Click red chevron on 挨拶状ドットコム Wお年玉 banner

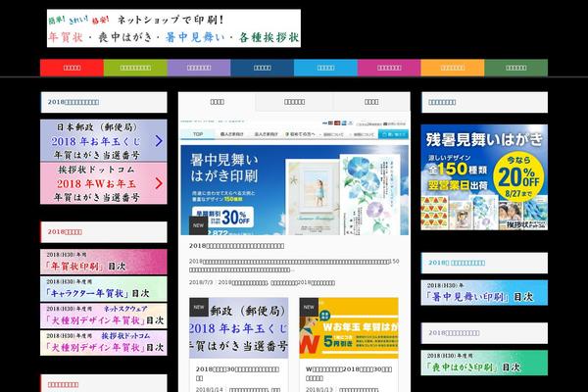(159, 183)
